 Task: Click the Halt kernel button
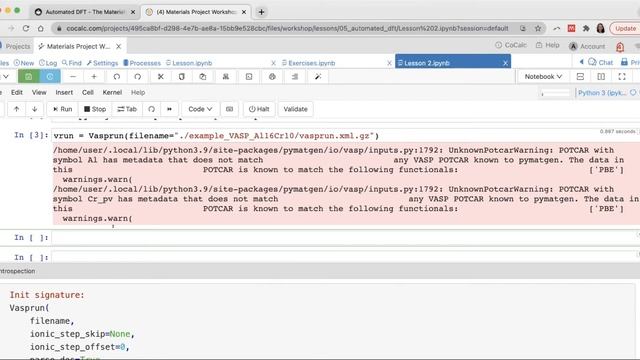pos(259,109)
